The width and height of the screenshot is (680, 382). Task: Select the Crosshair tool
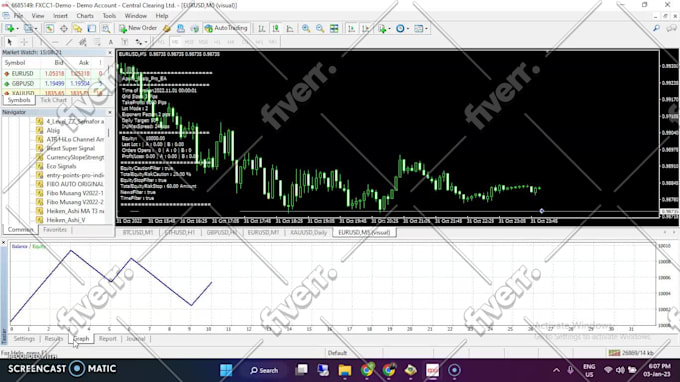pyautogui.click(x=24, y=42)
